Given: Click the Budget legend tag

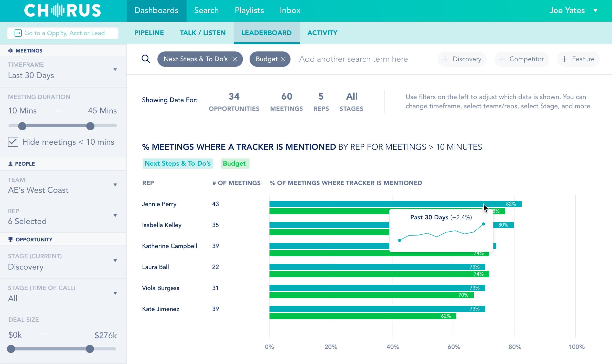Looking at the screenshot, I should point(235,163).
